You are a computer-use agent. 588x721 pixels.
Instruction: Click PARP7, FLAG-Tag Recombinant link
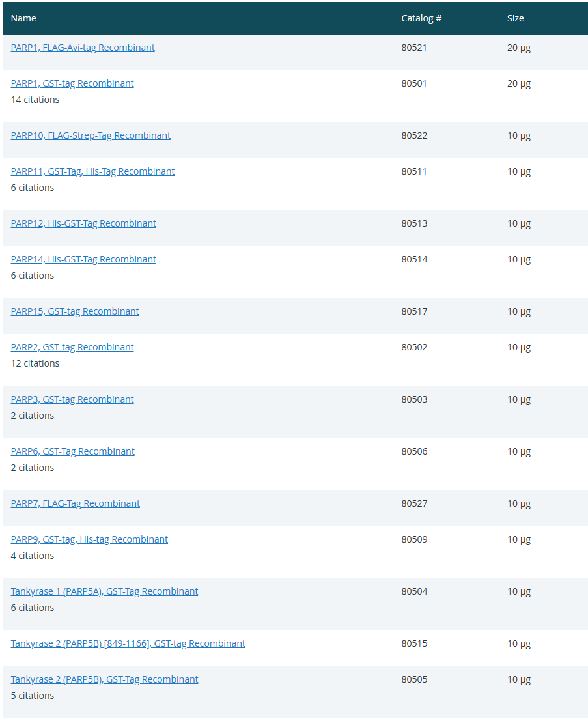pos(76,503)
